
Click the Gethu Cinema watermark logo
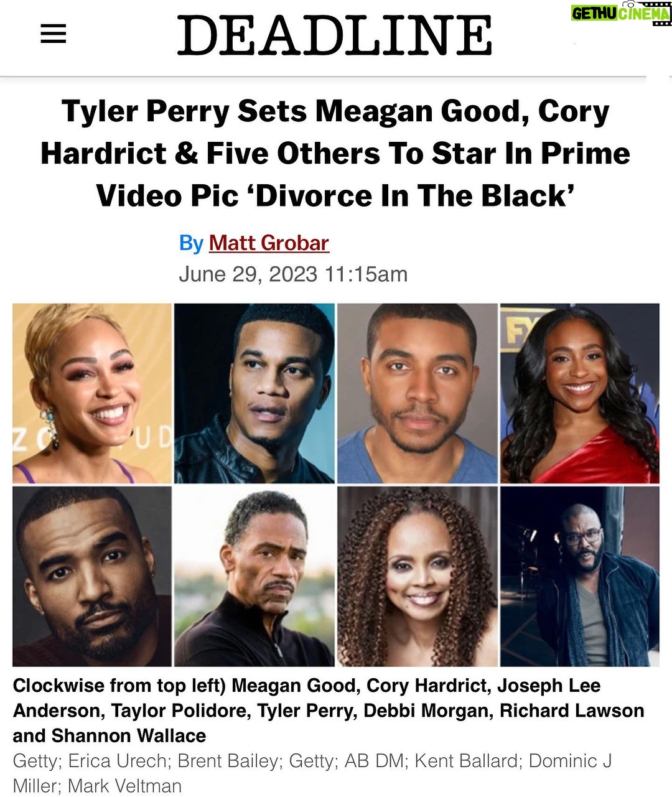click(620, 12)
